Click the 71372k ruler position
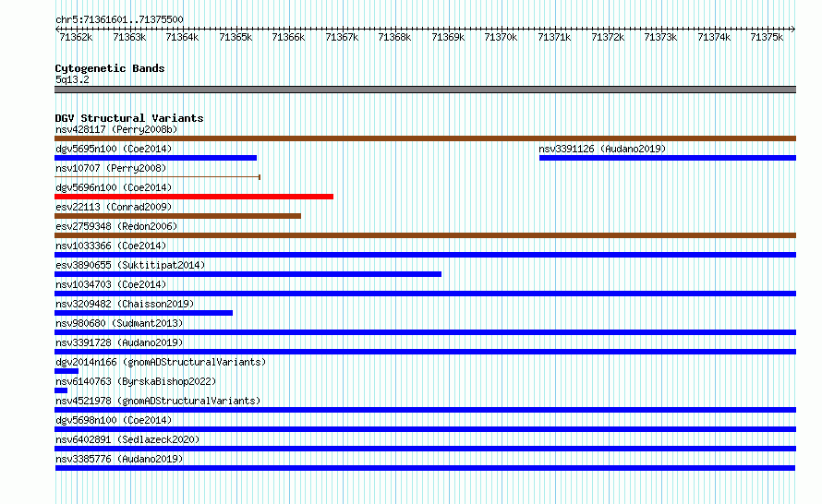 pos(608,37)
